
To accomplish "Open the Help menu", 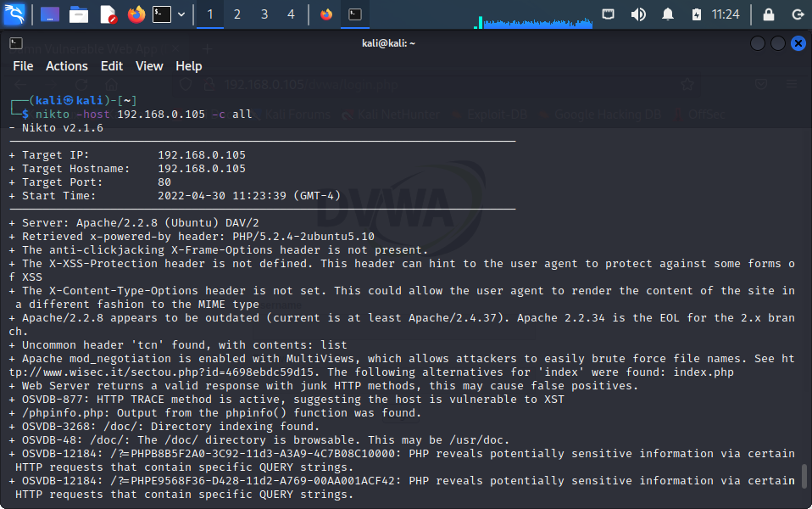I will point(188,66).
